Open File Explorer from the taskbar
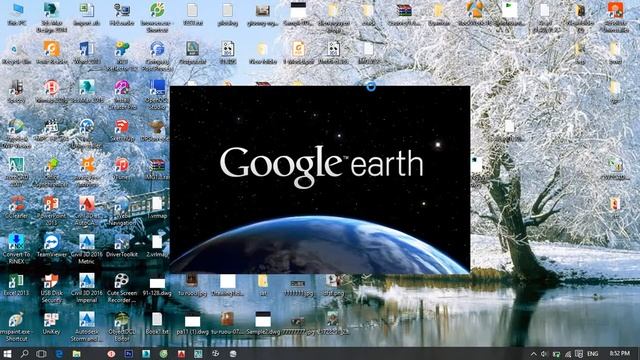640x360 pixels. 77,353
